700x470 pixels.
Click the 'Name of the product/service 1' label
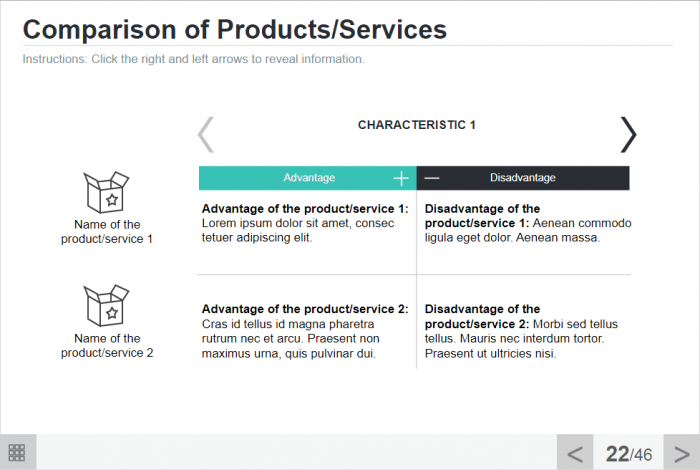point(107,232)
